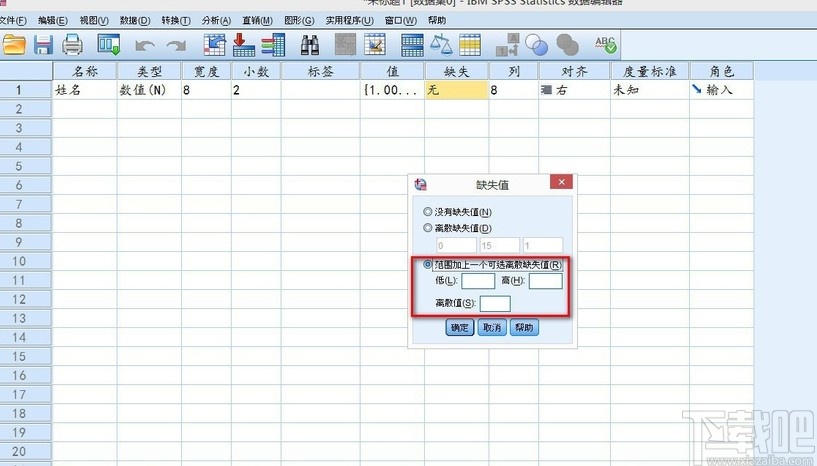Click the third discrete value field showing 1
The height and width of the screenshot is (466, 817).
click(543, 246)
